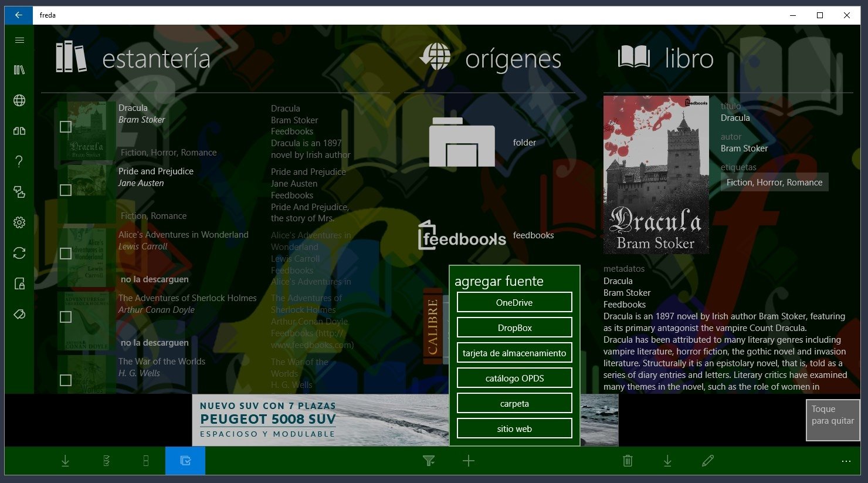This screenshot has height=483, width=868.
Task: Check the box for Alice's Adventures in Wonderland
Action: coord(66,254)
